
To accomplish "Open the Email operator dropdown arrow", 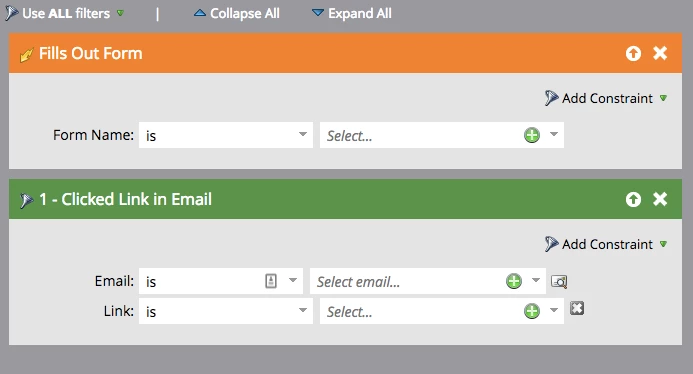I will 293,280.
